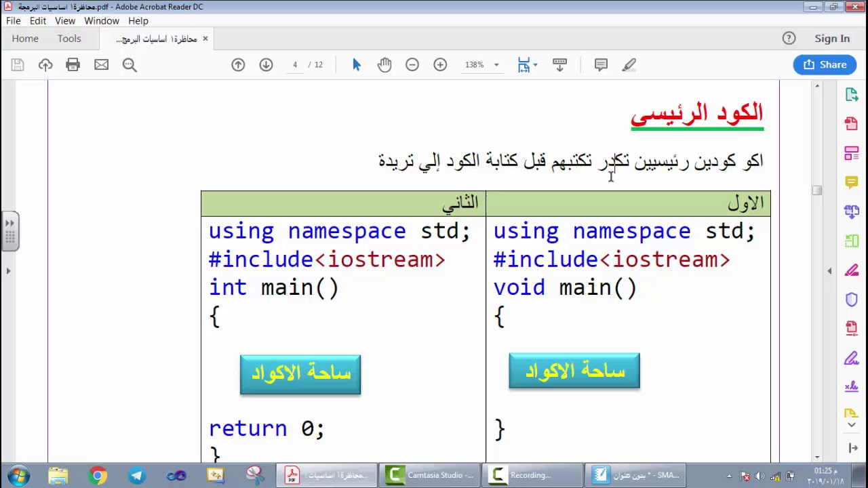Image resolution: width=868 pixels, height=488 pixels.
Task: Click the read mode keyboard icon
Action: 559,64
